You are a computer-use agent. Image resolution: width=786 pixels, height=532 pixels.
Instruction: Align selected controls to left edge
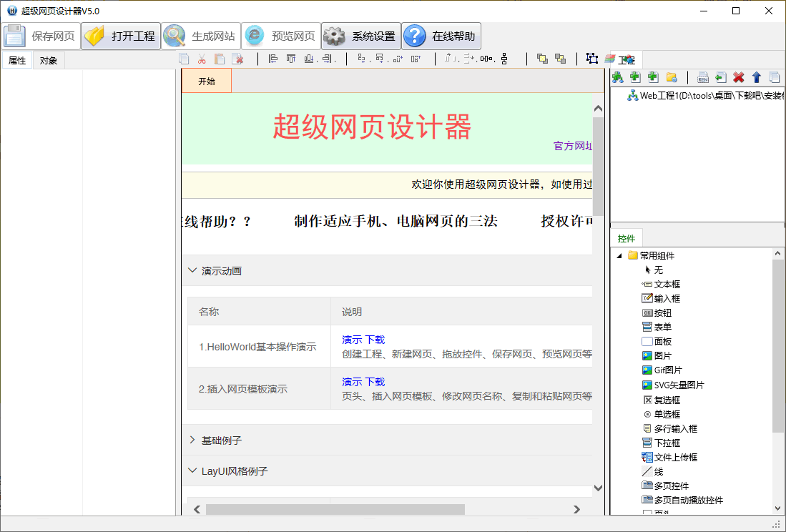tap(273, 59)
